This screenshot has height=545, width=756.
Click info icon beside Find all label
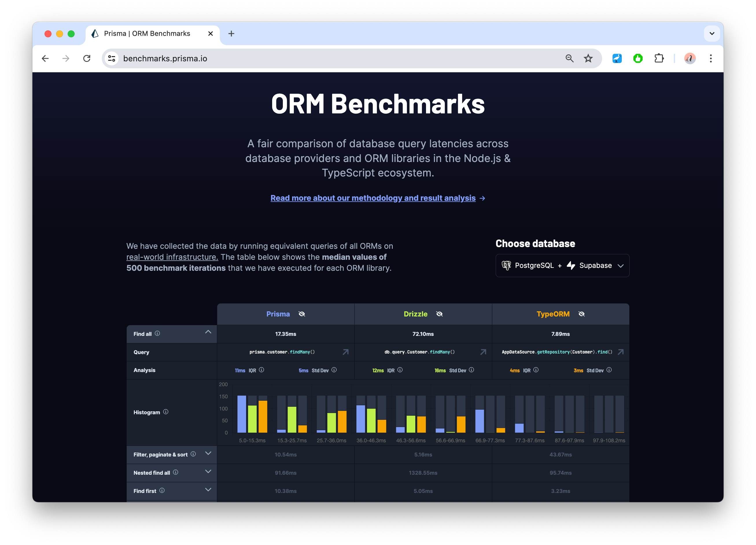point(157,333)
